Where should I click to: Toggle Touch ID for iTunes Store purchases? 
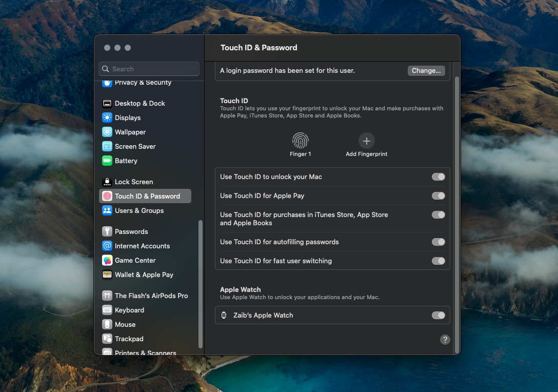pos(439,214)
